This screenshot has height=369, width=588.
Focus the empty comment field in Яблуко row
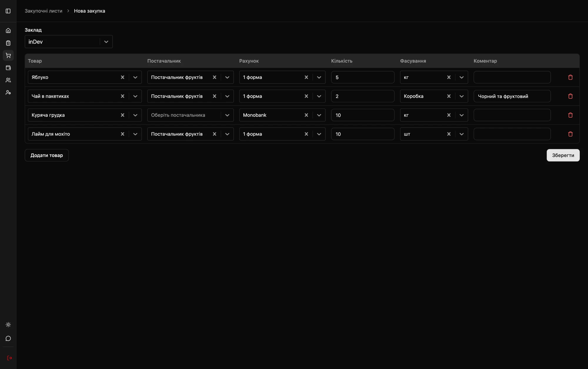point(512,77)
